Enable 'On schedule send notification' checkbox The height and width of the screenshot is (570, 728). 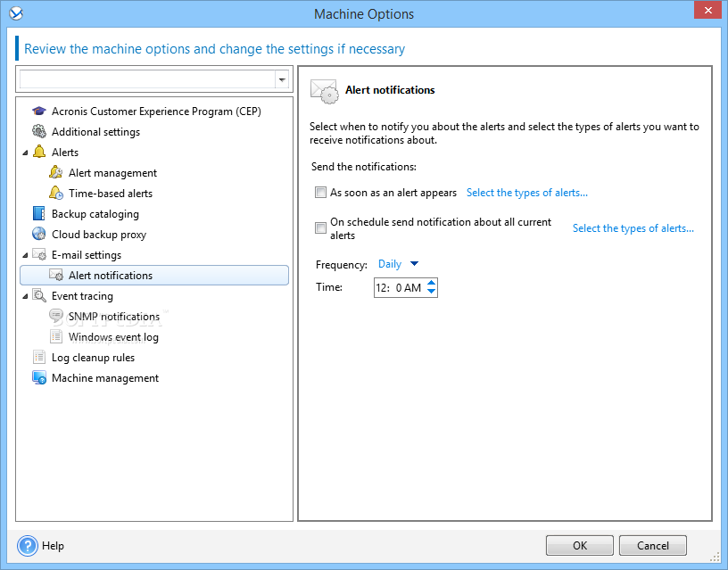pyautogui.click(x=320, y=227)
